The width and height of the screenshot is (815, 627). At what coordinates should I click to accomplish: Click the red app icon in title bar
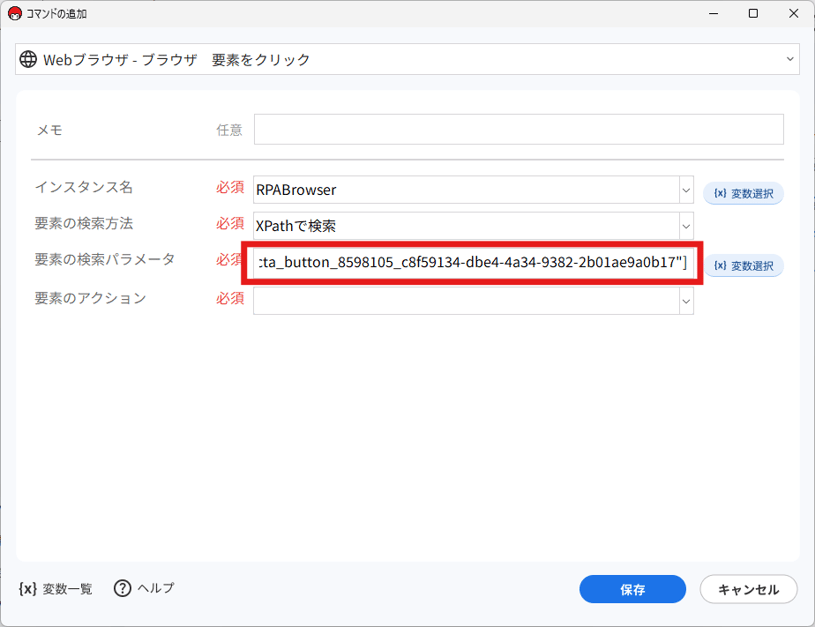click(14, 13)
